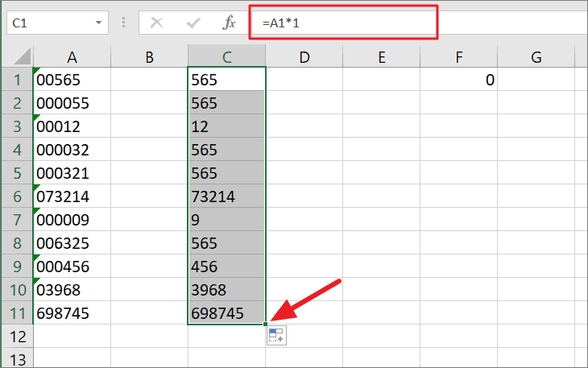
Task: Click the fill handle at C11 corner
Action: 266,324
